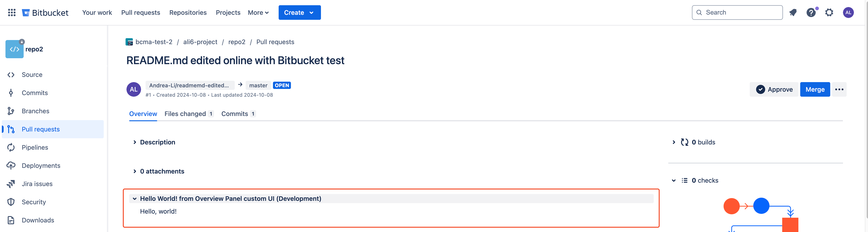Open the ali6-project breadcrumb link
The width and height of the screenshot is (868, 232).
tap(200, 42)
